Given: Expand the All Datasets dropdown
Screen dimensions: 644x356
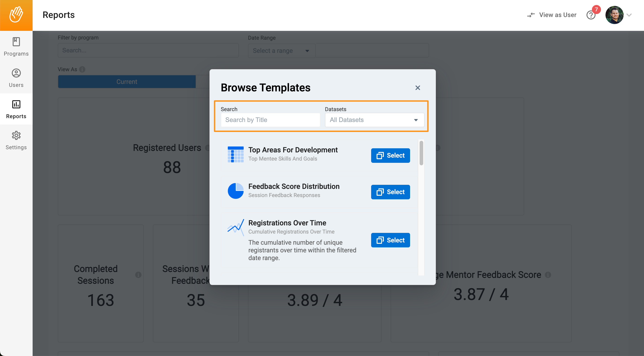Looking at the screenshot, I should click(374, 120).
